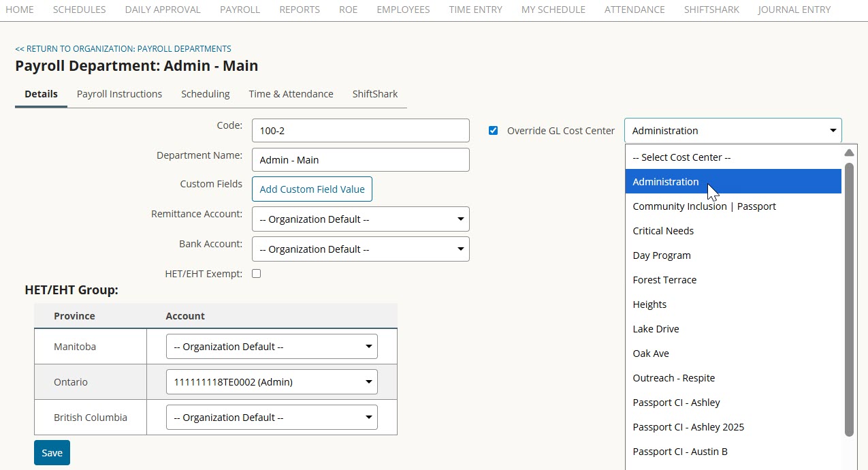Screen dimensions: 868x470
Task: Collapse the Administration cost center dropdown
Action: pos(733,131)
